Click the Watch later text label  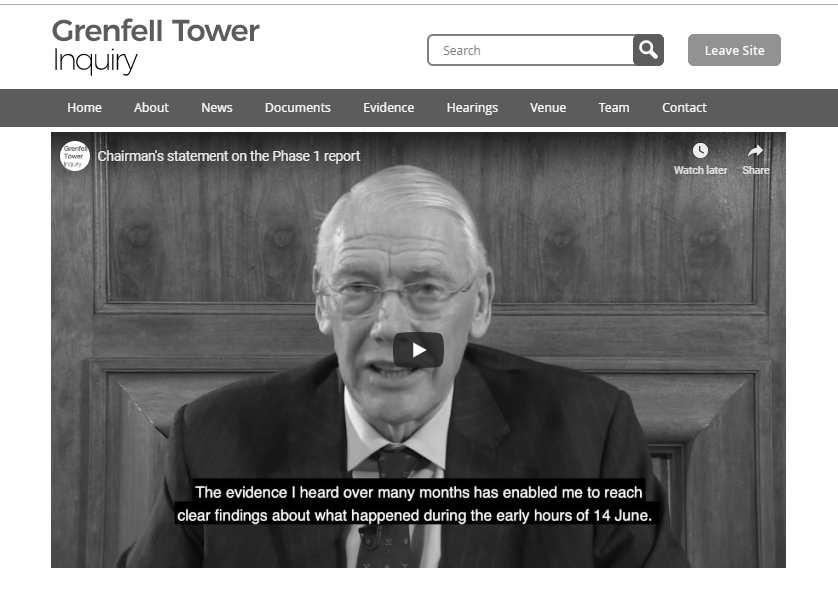(700, 170)
